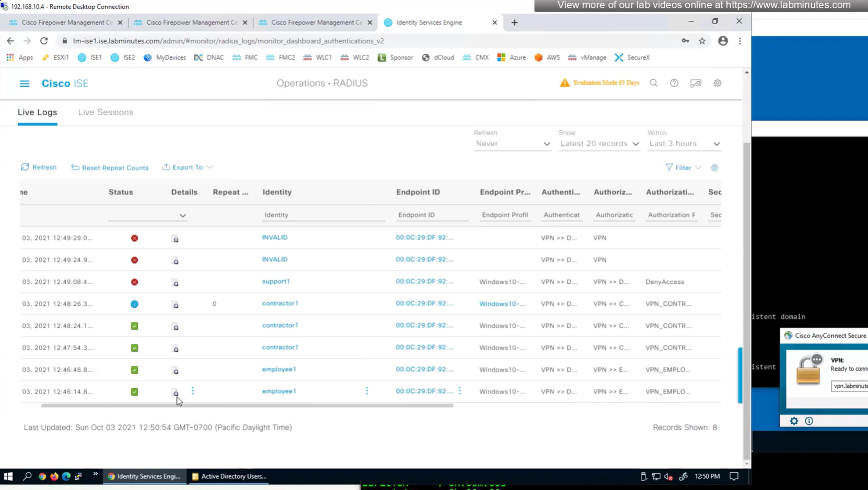Open the ISE help question-mark icon

674,83
